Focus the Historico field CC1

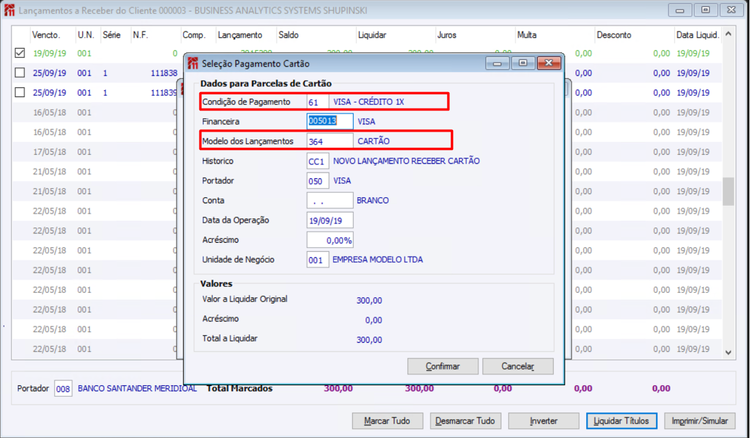click(x=318, y=161)
